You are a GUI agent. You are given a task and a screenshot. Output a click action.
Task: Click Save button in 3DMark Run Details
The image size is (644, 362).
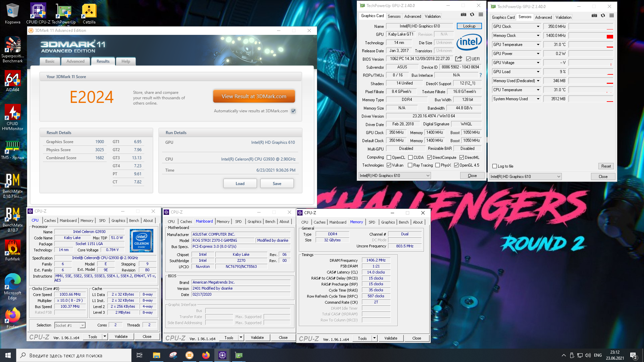(277, 183)
